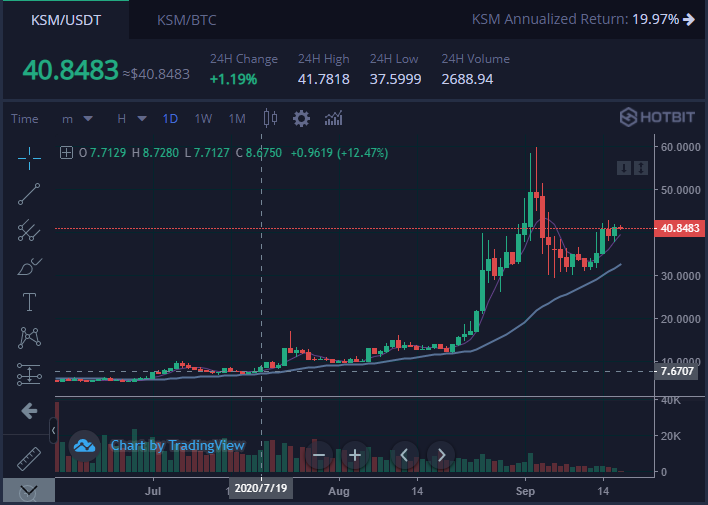Screen dimensions: 708x505
Task: Click the Hotbit logo
Action: (657, 117)
